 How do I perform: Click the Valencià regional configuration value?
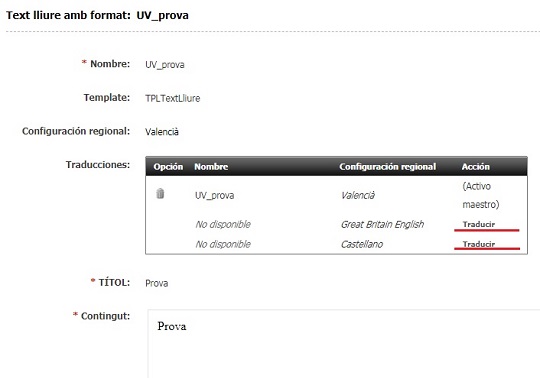[162, 132]
